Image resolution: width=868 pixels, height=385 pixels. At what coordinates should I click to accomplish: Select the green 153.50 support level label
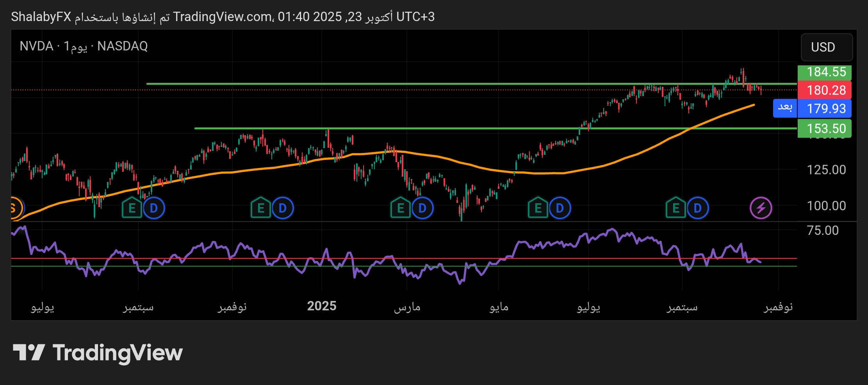pos(824,129)
